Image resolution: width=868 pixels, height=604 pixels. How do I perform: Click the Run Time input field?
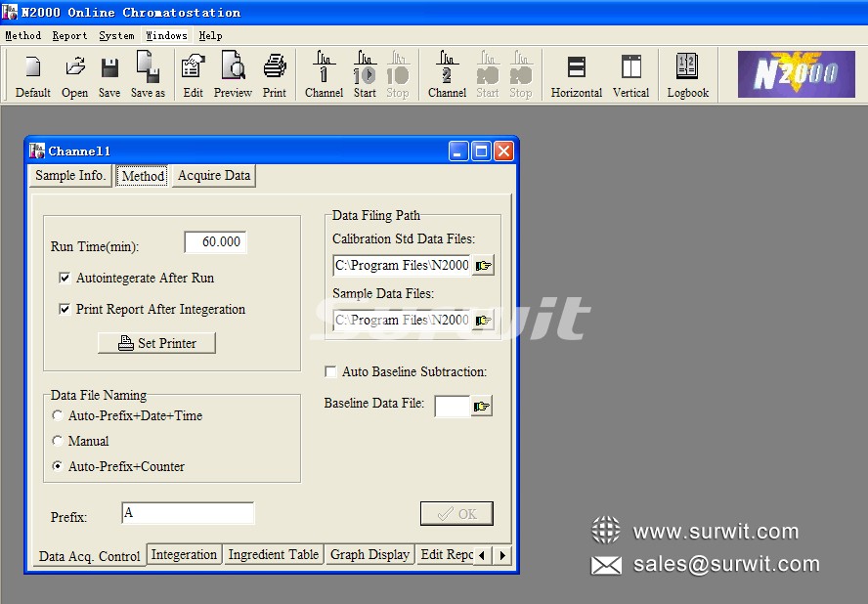[x=214, y=242]
